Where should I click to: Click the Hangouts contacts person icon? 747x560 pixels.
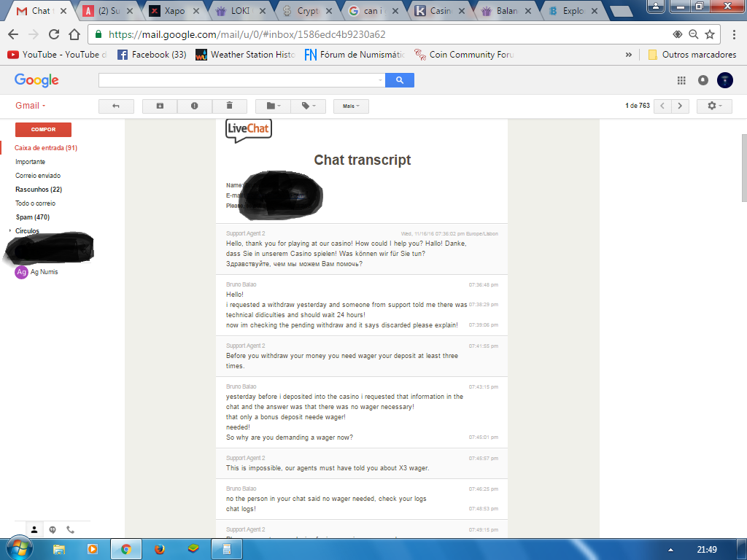tap(34, 529)
